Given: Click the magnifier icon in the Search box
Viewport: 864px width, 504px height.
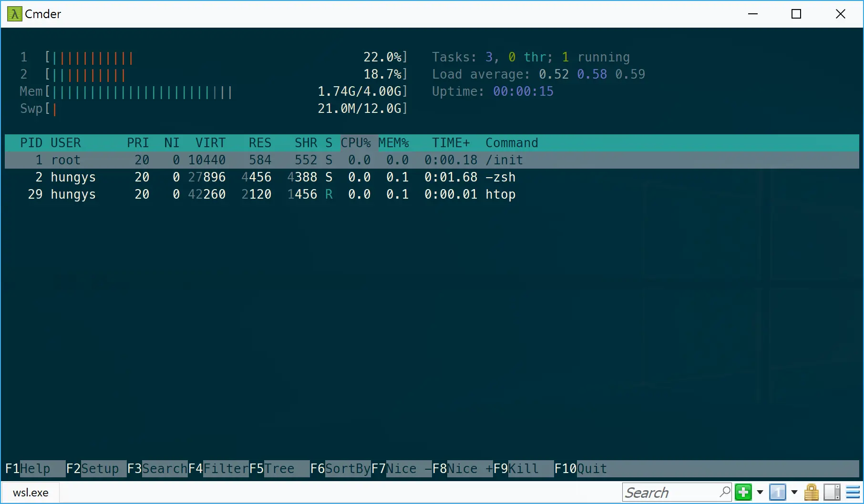Looking at the screenshot, I should 725,492.
